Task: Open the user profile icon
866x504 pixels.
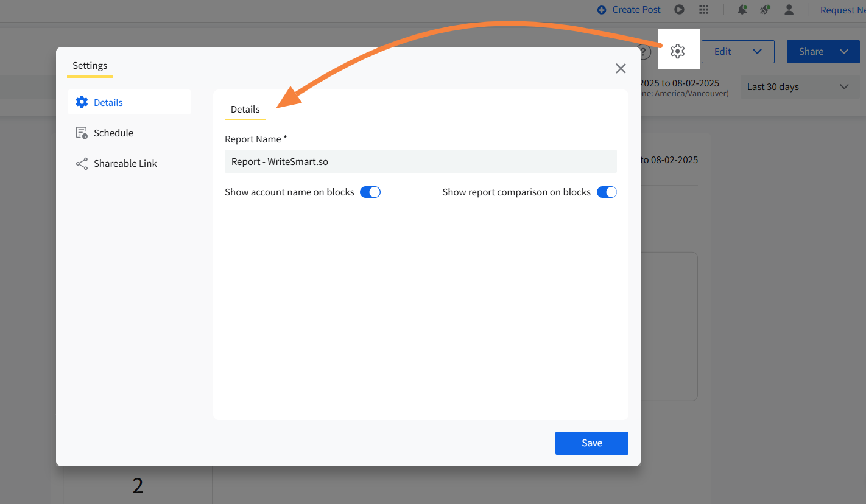Action: pyautogui.click(x=789, y=10)
